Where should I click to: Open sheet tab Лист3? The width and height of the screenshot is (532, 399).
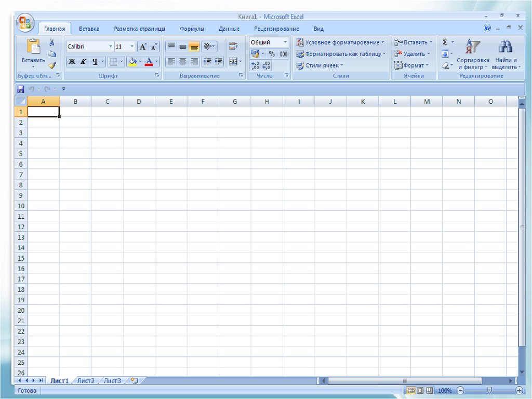click(x=112, y=381)
